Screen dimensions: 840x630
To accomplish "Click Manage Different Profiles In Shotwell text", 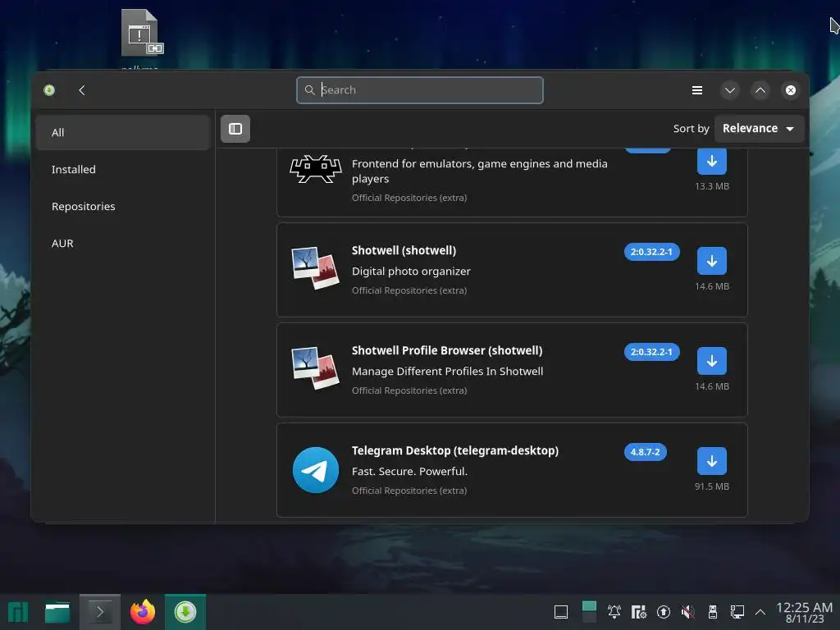I will click(x=447, y=372).
